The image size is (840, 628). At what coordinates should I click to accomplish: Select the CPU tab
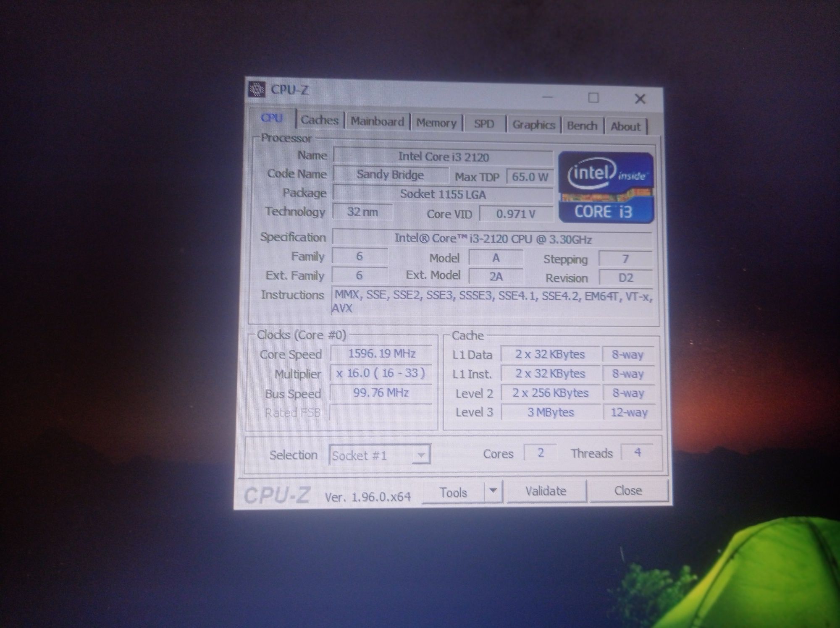272,118
